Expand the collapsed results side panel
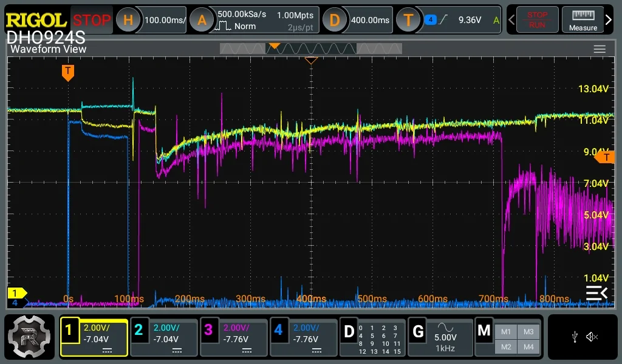This screenshot has width=622, height=364. click(596, 293)
